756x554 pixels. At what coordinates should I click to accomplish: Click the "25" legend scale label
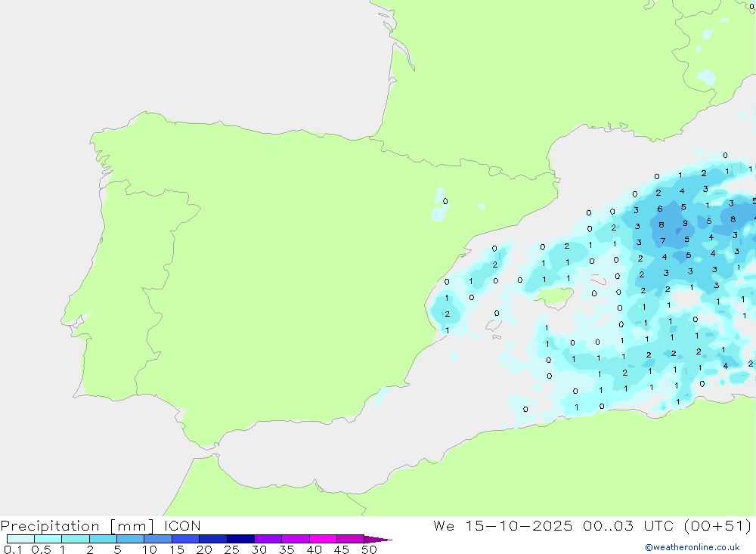pos(232,549)
